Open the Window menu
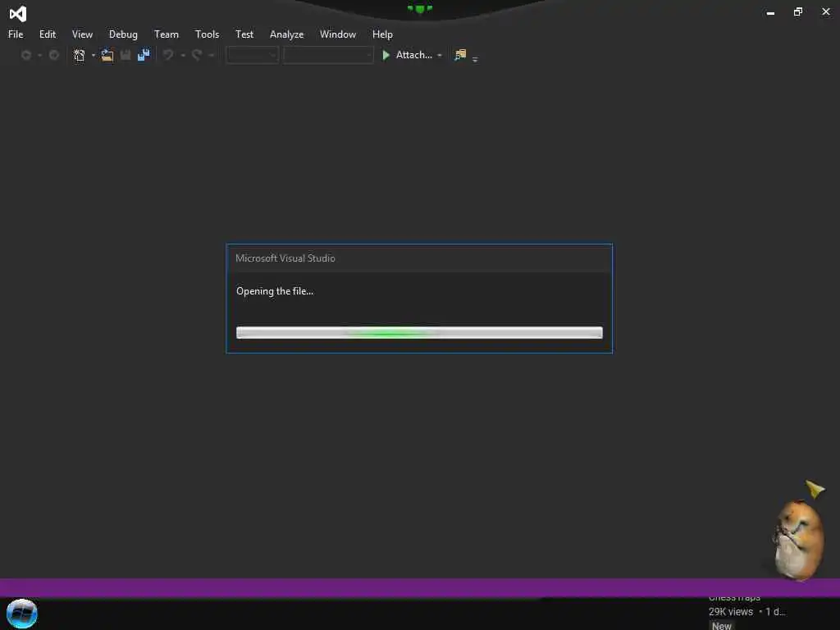 coord(337,34)
